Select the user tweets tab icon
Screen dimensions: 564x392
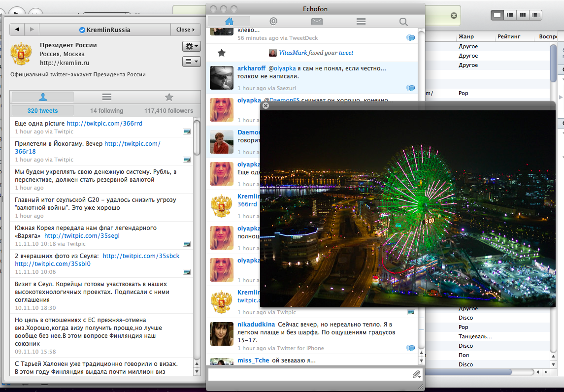pos(43,97)
